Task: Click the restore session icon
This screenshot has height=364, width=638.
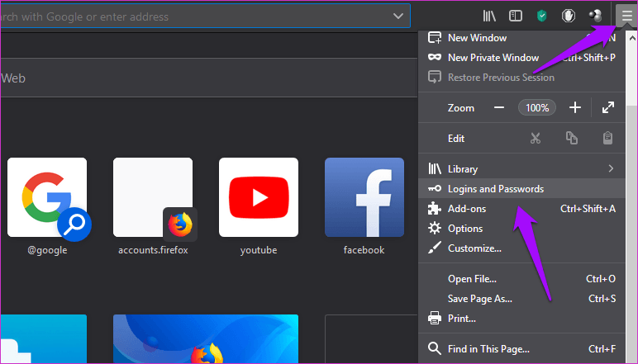Action: click(435, 78)
